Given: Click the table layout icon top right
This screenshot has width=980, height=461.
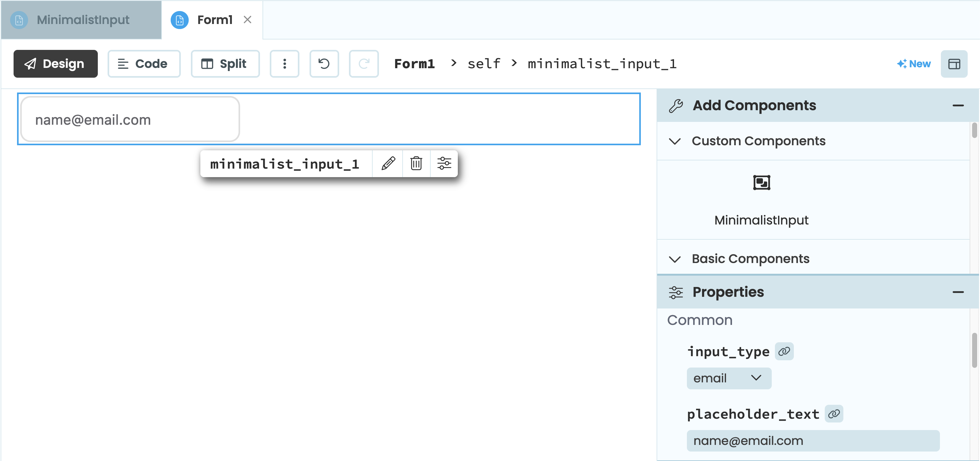Looking at the screenshot, I should (954, 63).
